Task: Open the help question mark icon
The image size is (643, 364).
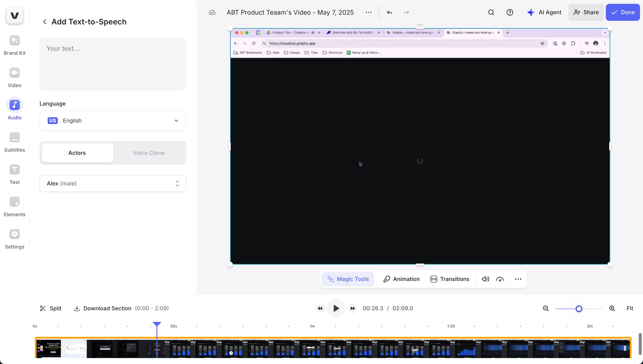Action: (510, 12)
